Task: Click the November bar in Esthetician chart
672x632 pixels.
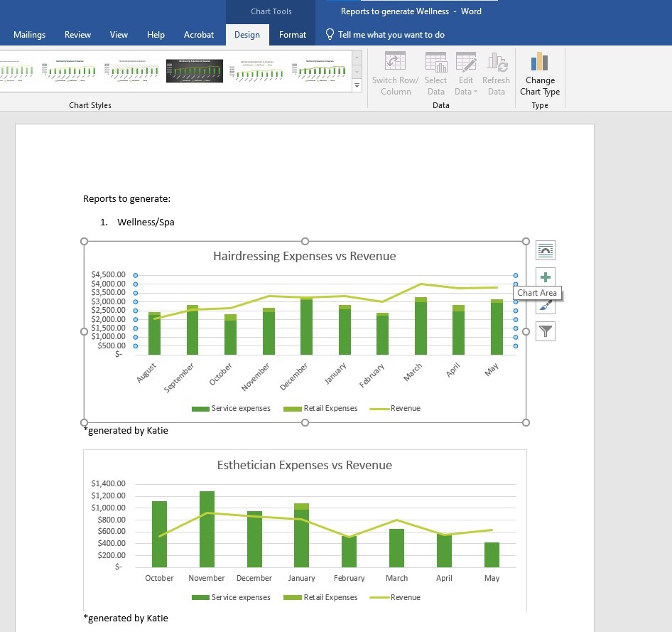Action: pyautogui.click(x=207, y=529)
